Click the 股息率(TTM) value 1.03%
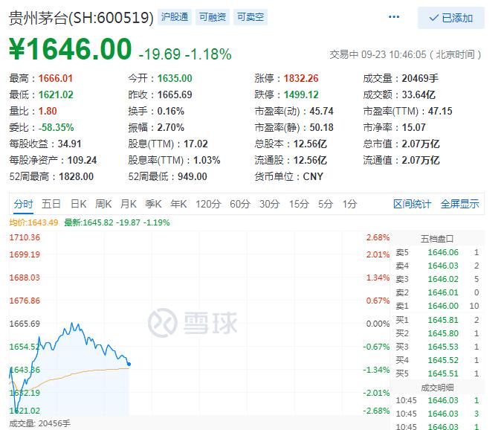Image resolution: width=504 pixels, height=430 pixels. pyautogui.click(x=207, y=160)
